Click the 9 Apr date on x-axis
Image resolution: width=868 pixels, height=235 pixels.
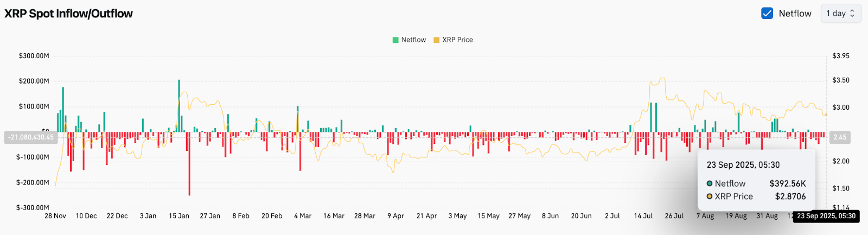click(x=395, y=216)
